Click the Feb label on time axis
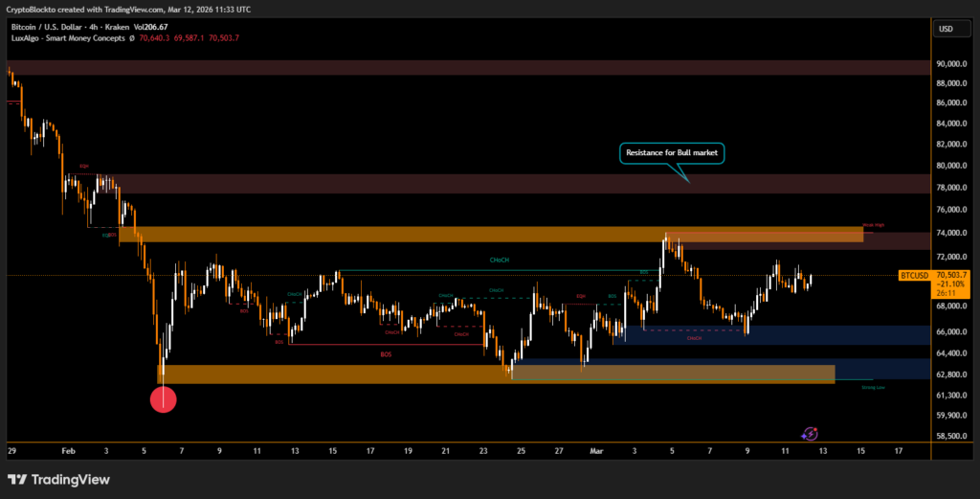This screenshot has height=499, width=980. click(66, 449)
